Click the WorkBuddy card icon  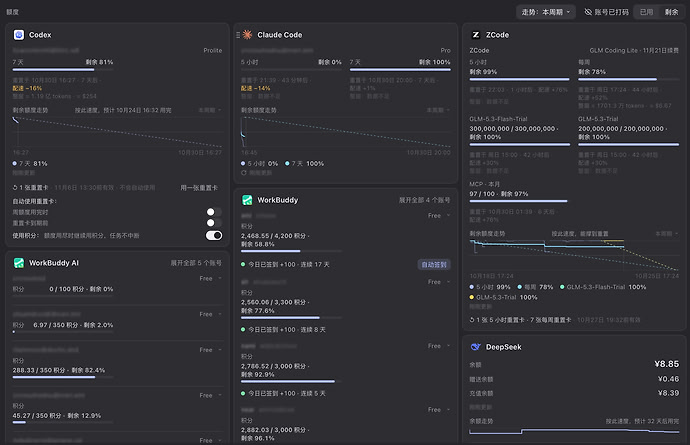point(247,200)
